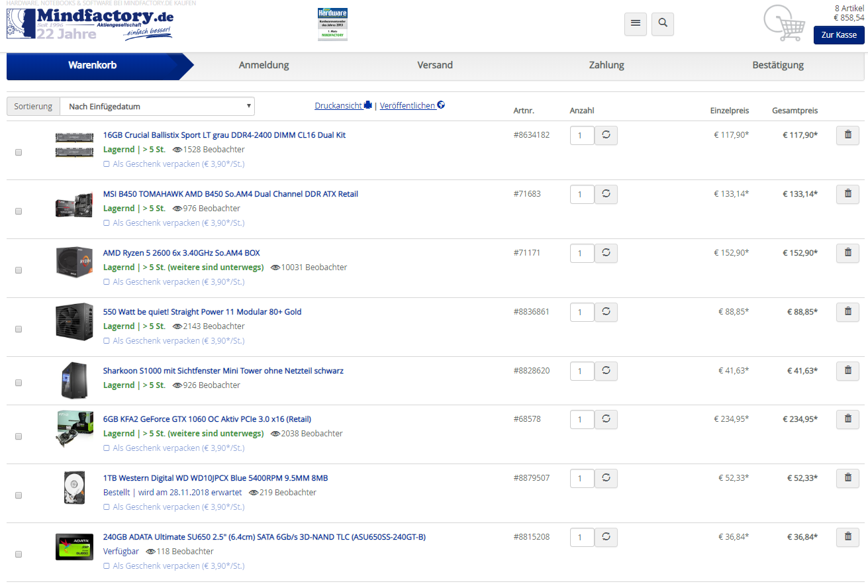
Task: Click the Zur Kasse button
Action: tap(839, 35)
